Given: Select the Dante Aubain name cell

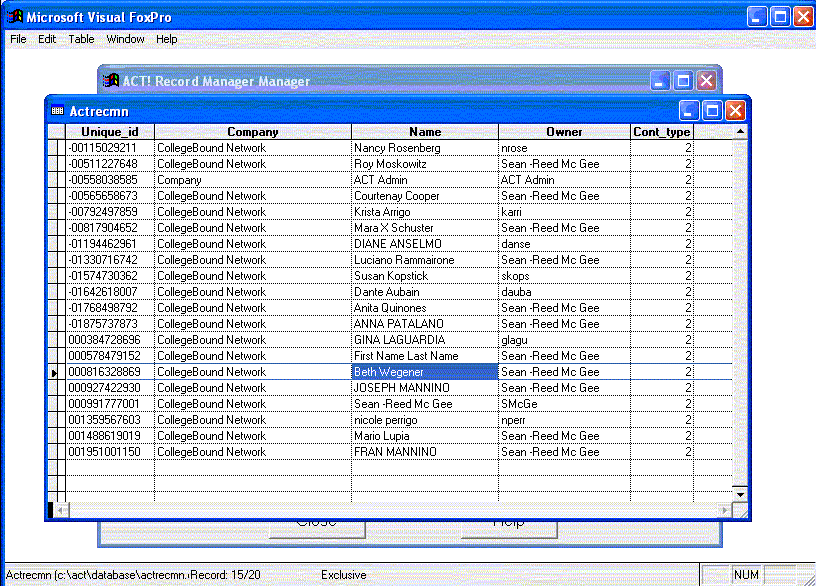Looking at the screenshot, I should coord(425,292).
